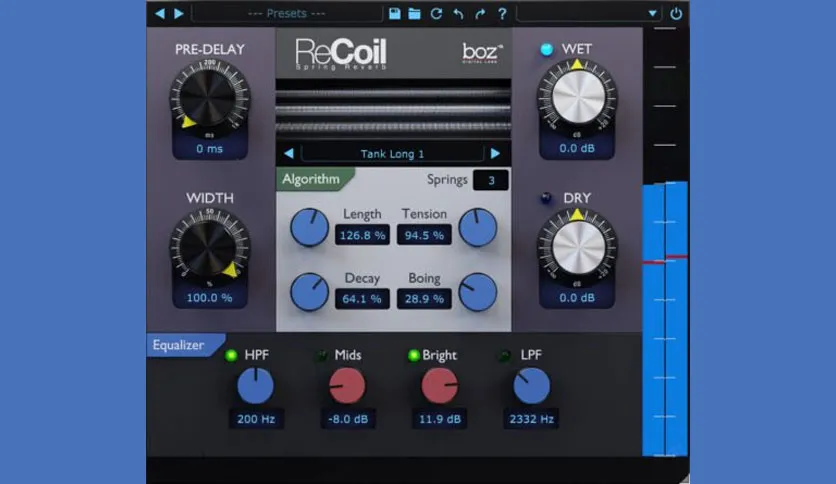Edit the Mids -8.0 dB value

(x=348, y=419)
